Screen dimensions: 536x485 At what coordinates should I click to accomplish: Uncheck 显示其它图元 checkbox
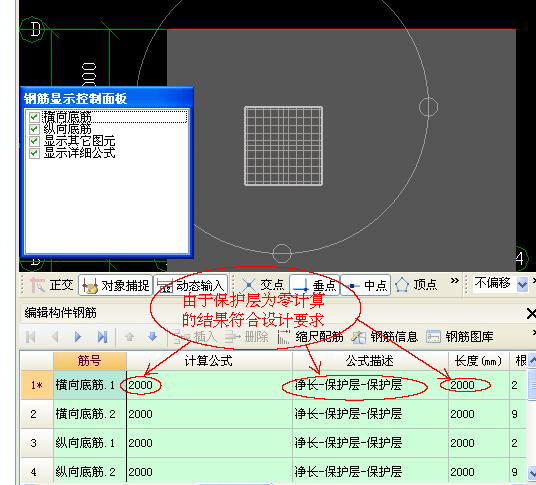[x=34, y=141]
